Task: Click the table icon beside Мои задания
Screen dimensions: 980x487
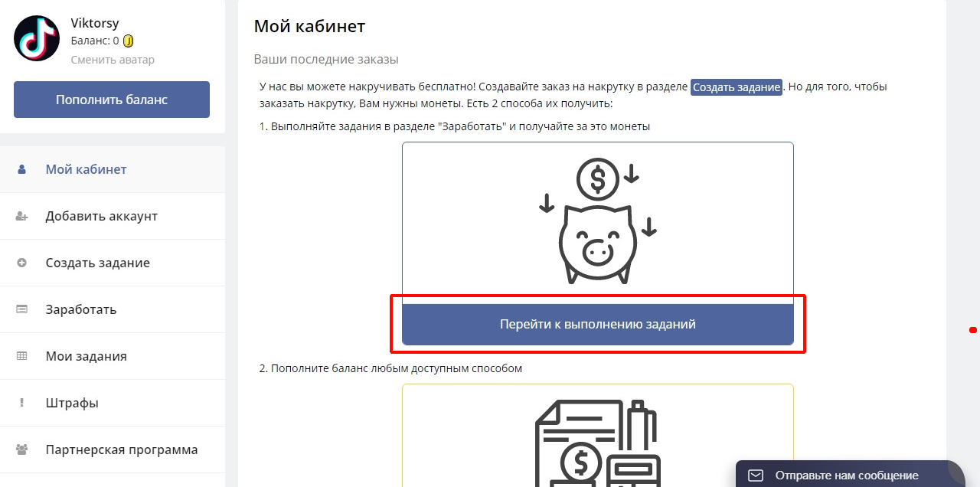Action: click(x=21, y=356)
